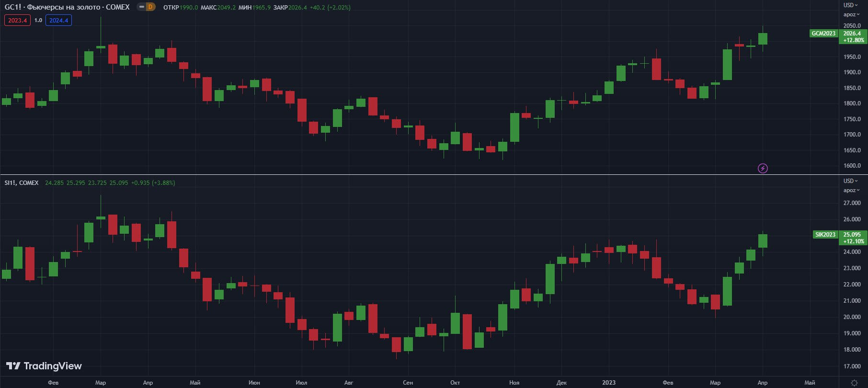Click the GCM2023 contract label
This screenshot has width=868, height=388.
[x=823, y=34]
